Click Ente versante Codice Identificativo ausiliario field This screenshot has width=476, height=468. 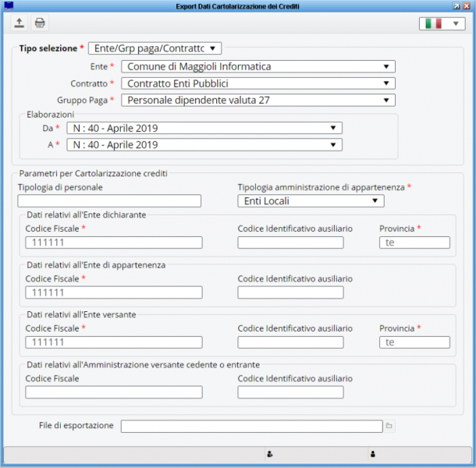coord(290,342)
